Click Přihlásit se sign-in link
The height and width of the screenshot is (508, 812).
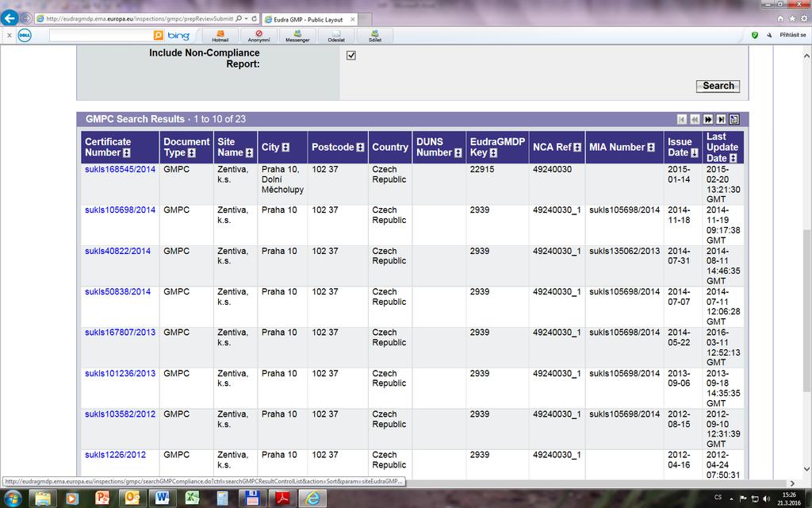coord(792,35)
